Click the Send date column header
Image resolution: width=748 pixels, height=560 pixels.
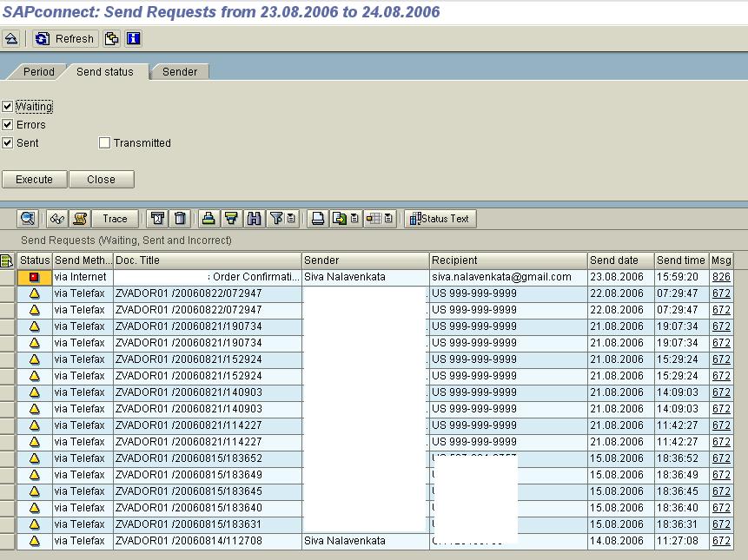tap(620, 260)
